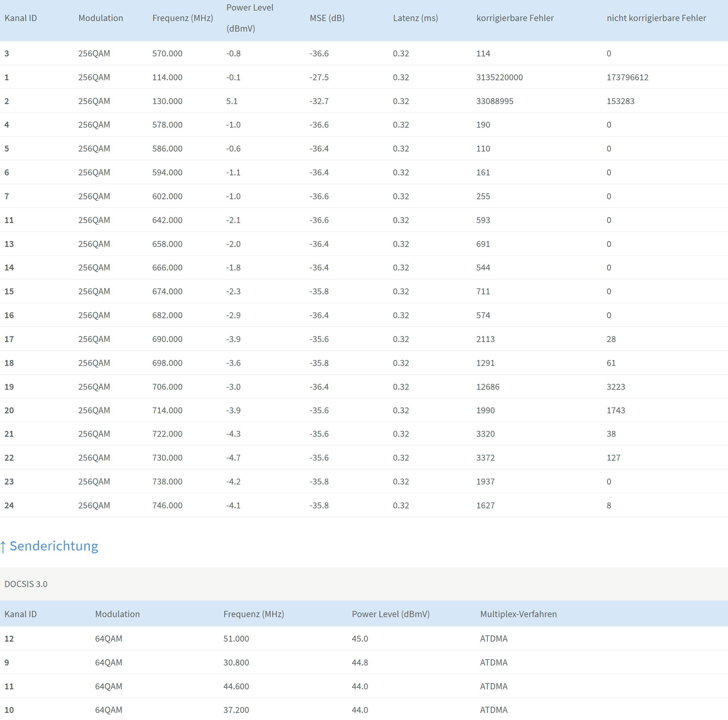Open the Senderichtung section heading
The width and height of the screenshot is (728, 720).
coord(54,546)
